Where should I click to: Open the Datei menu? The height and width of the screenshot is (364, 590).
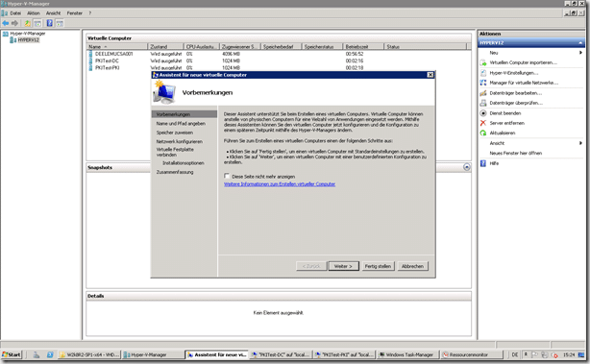click(15, 13)
